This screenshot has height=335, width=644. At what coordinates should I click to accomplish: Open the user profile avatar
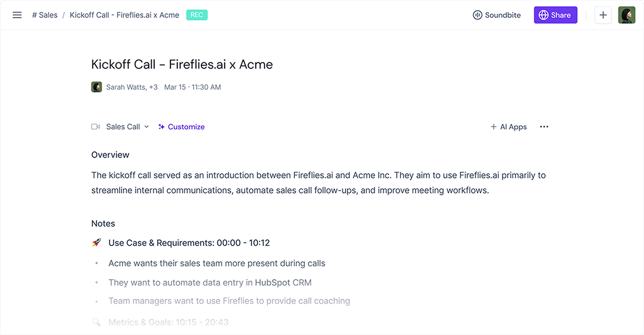[626, 15]
